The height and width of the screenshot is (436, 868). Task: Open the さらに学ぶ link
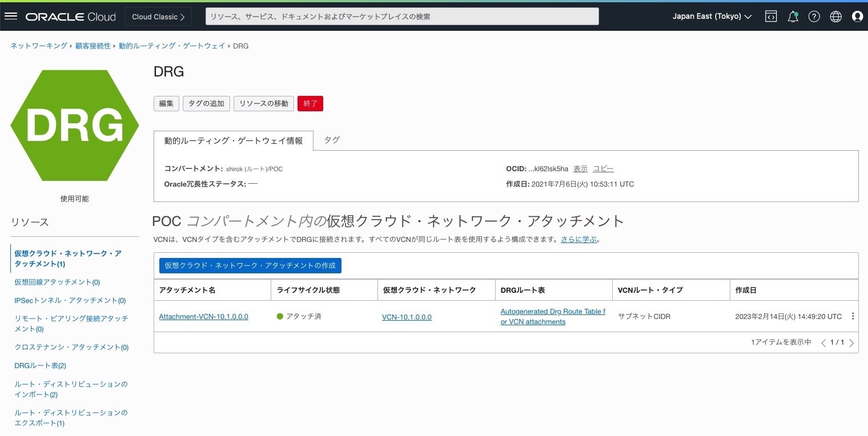(579, 240)
